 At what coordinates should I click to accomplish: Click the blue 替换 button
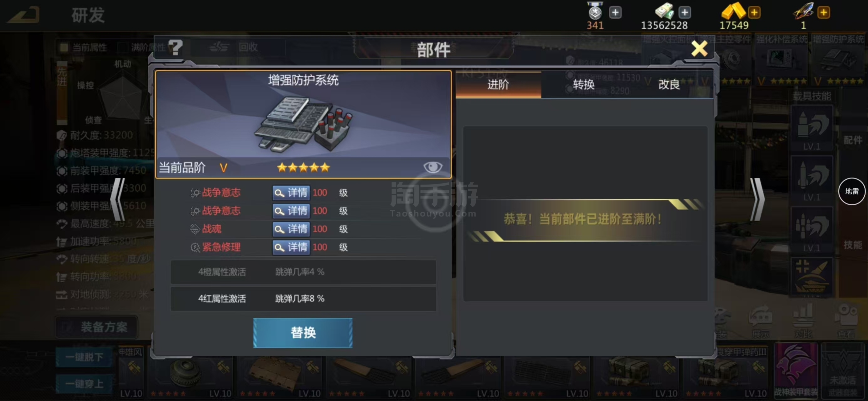pyautogui.click(x=303, y=333)
